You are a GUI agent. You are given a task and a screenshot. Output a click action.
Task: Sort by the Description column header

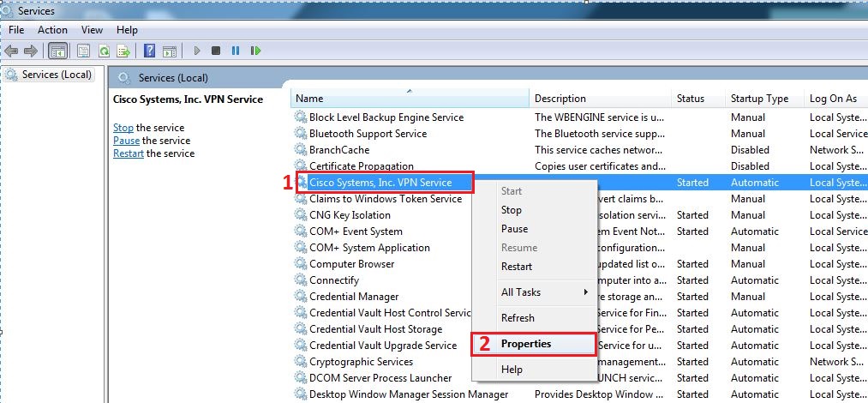click(x=600, y=99)
